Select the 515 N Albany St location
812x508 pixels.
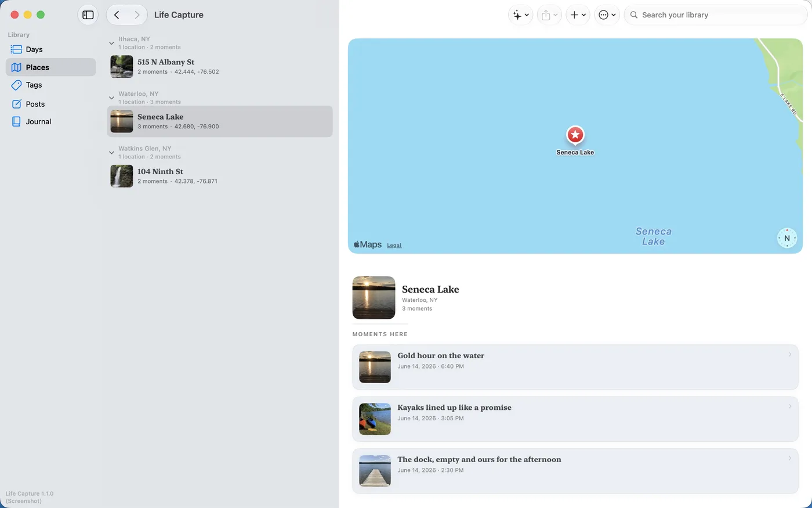[x=220, y=67]
